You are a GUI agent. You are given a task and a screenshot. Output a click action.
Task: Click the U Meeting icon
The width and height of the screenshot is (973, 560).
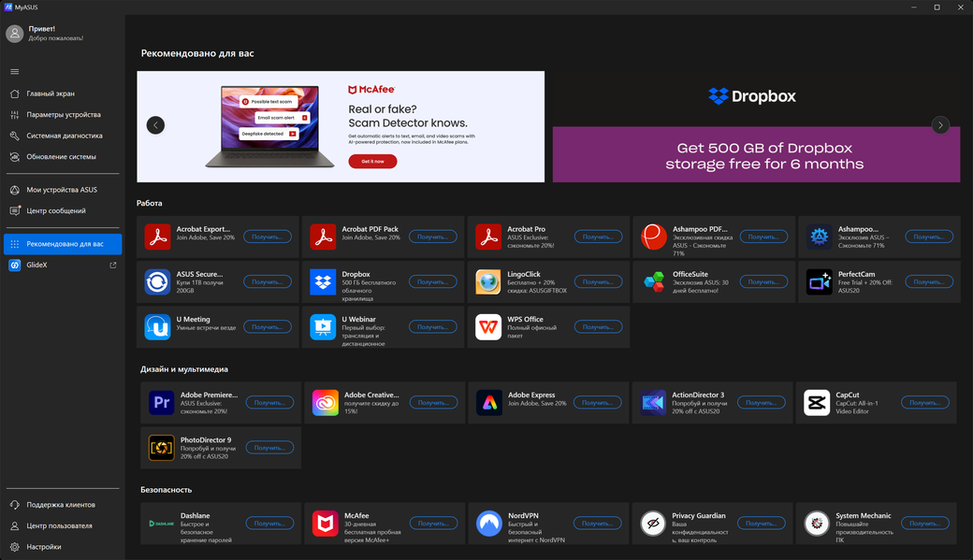coord(157,327)
